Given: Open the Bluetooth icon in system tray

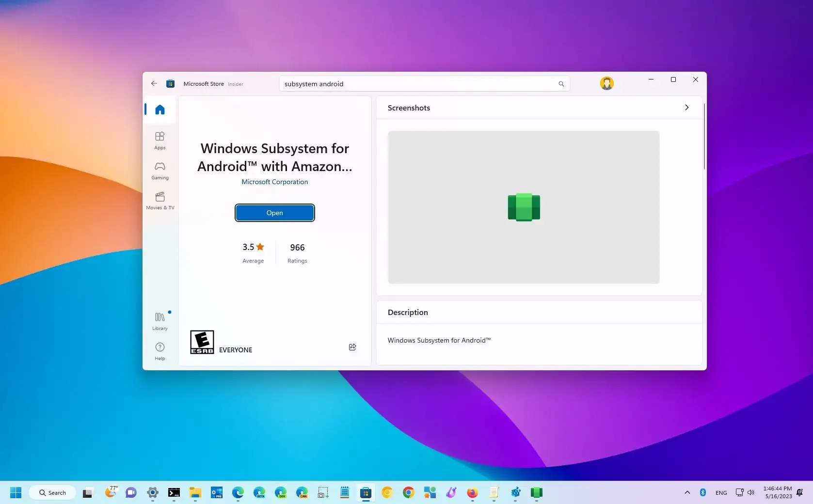Looking at the screenshot, I should (702, 492).
